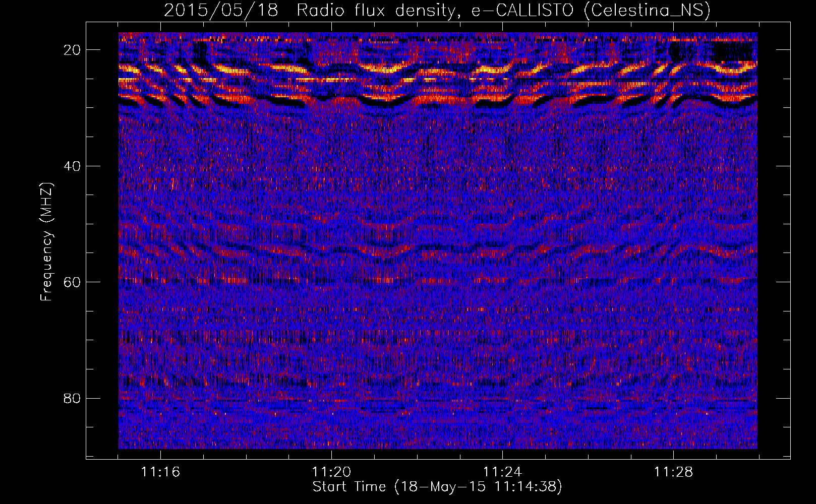The height and width of the screenshot is (504, 816).
Task: Select the 80 MHz frequency tick label
Action: [73, 399]
